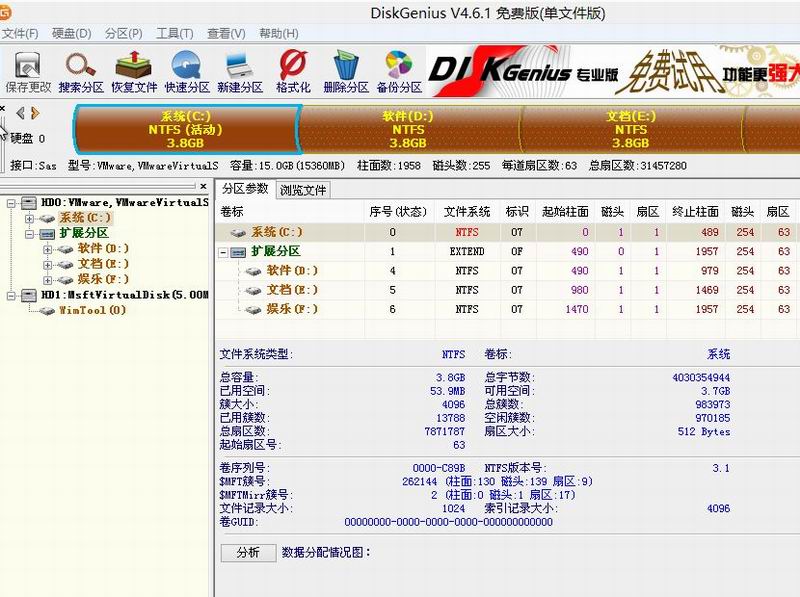
Task: Open the 备份分区 backup partition tool
Action: click(399, 72)
